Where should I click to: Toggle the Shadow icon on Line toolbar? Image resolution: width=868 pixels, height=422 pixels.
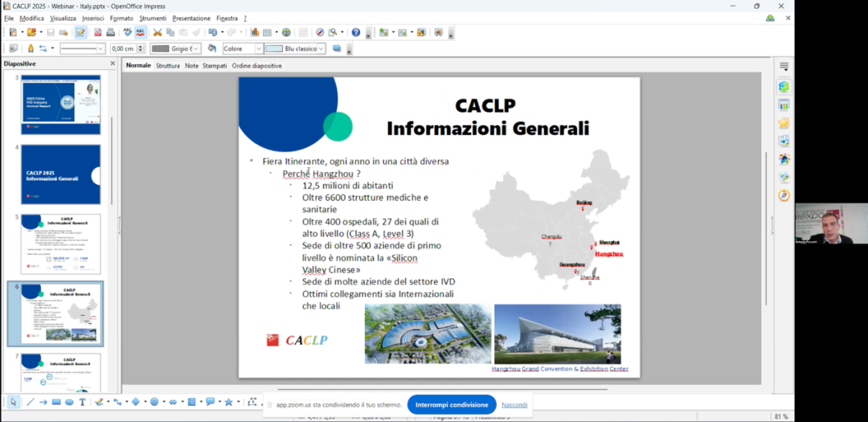[337, 49]
